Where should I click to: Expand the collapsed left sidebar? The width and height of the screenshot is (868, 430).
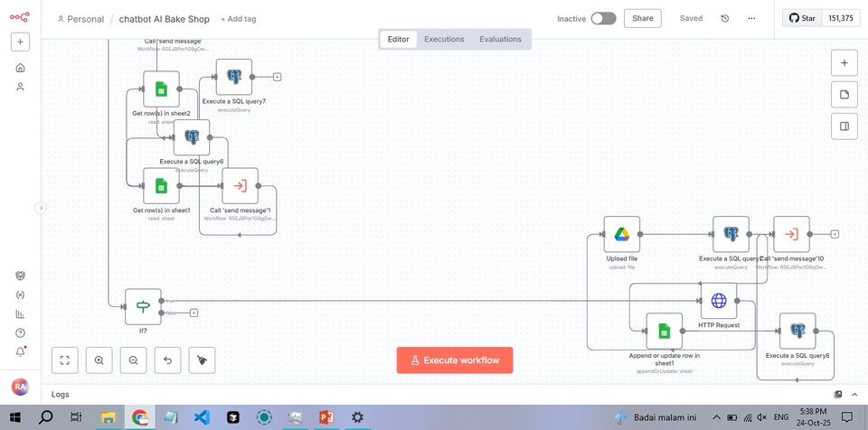40,208
